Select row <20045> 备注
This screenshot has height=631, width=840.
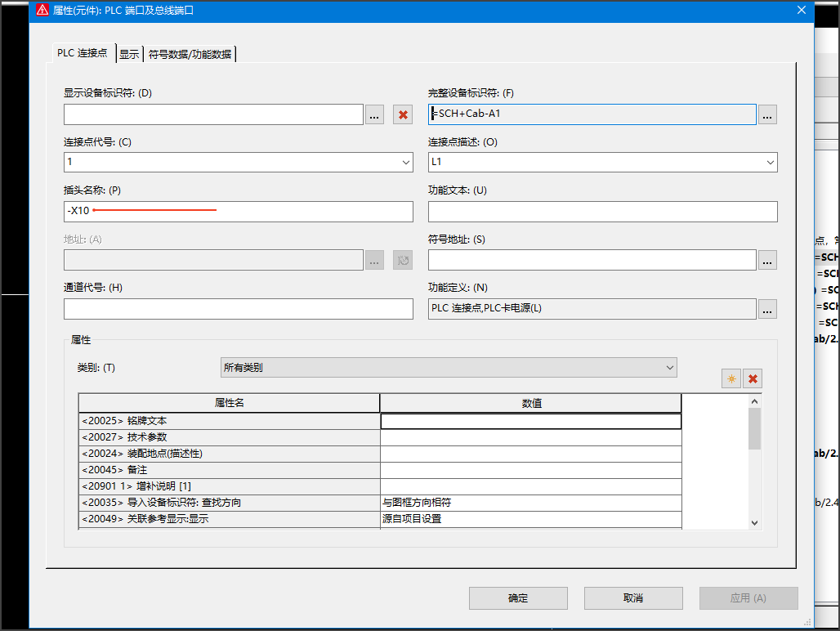click(230, 470)
